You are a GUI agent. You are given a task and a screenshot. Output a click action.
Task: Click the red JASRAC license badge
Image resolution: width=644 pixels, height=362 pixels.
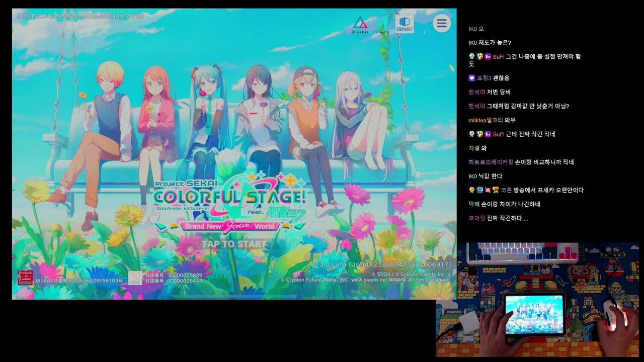point(25,278)
